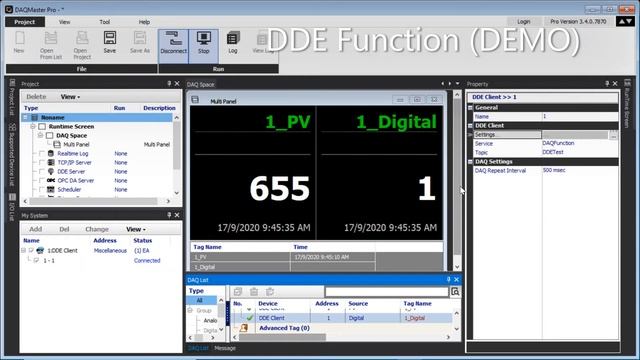
Task: Toggle the Runtime Screen checkbox
Action: (x=42, y=127)
